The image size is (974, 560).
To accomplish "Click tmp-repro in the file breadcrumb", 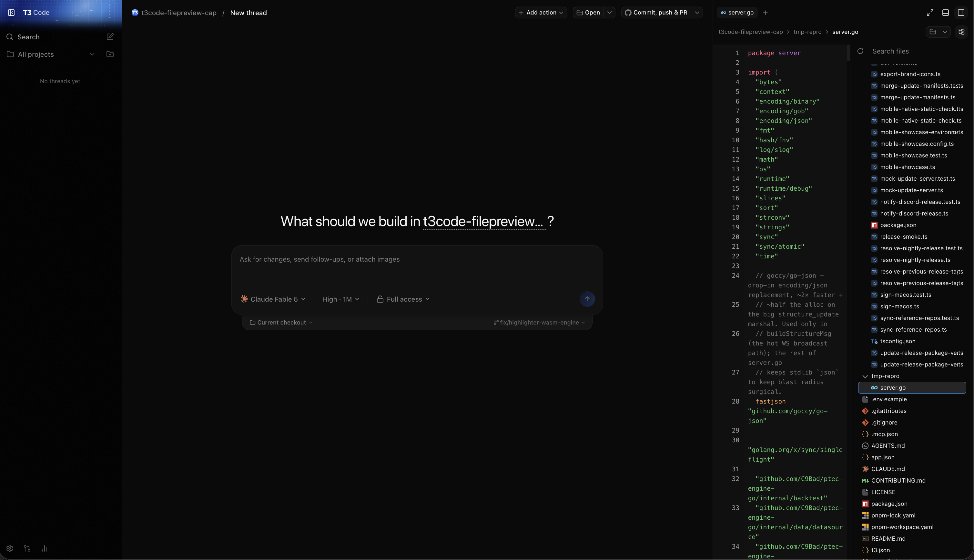I will (x=807, y=32).
